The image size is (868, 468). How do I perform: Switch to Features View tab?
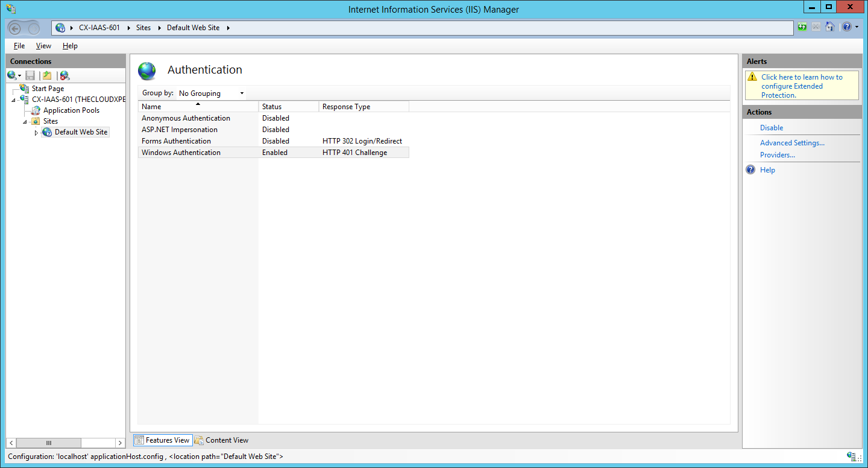(x=162, y=440)
